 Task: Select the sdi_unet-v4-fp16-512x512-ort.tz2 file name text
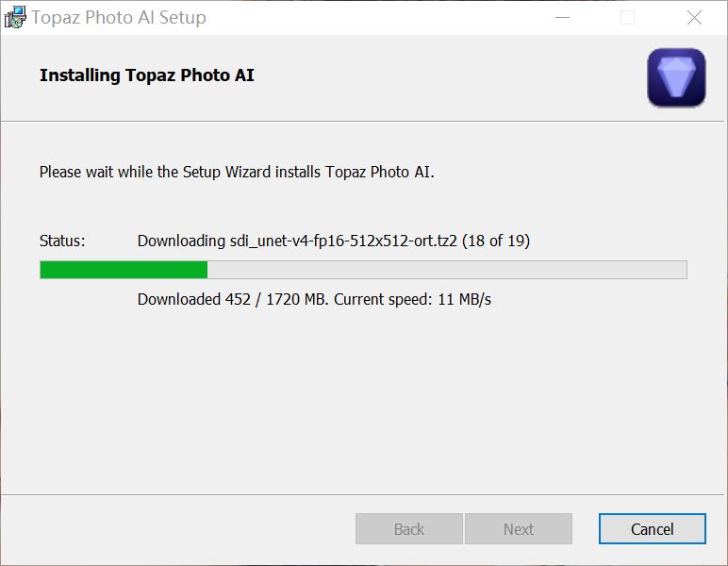pyautogui.click(x=343, y=241)
